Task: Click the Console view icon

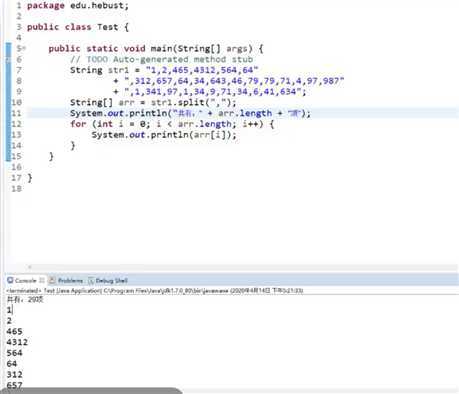Action: click(10, 280)
